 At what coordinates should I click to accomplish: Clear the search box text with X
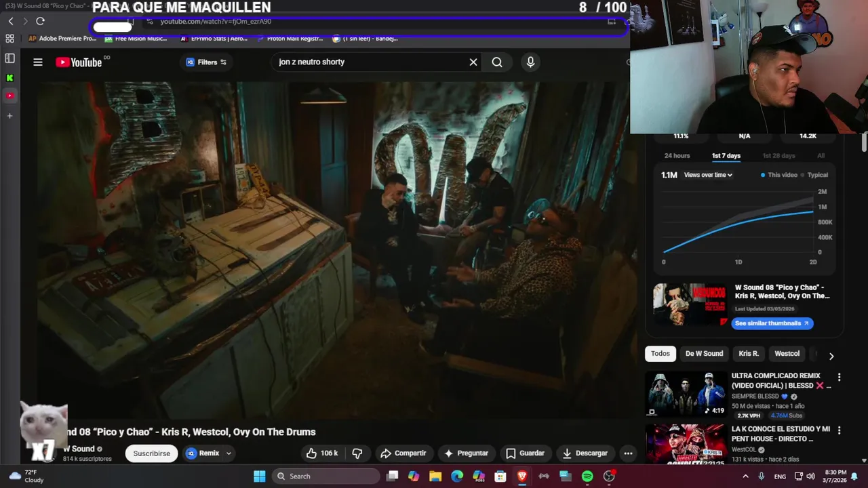(x=473, y=62)
